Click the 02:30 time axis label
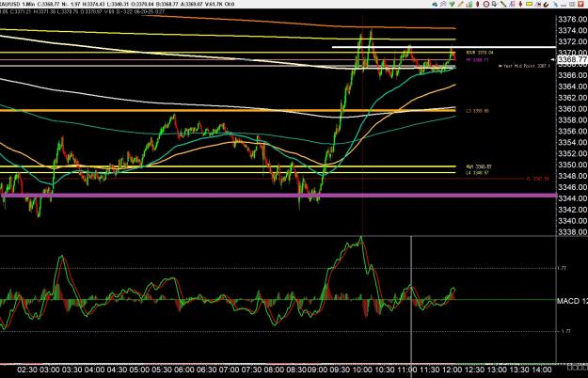The width and height of the screenshot is (588, 378). click(27, 370)
